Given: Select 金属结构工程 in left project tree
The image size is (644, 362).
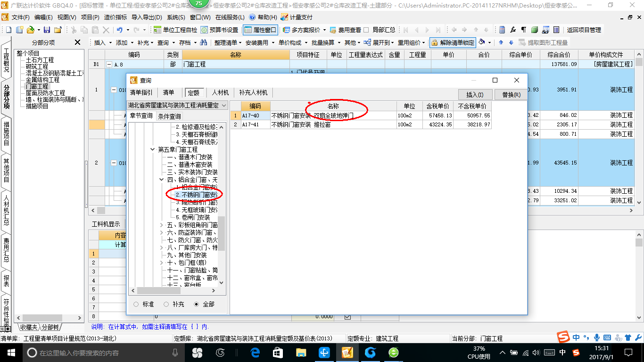Looking at the screenshot, I should [x=42, y=80].
